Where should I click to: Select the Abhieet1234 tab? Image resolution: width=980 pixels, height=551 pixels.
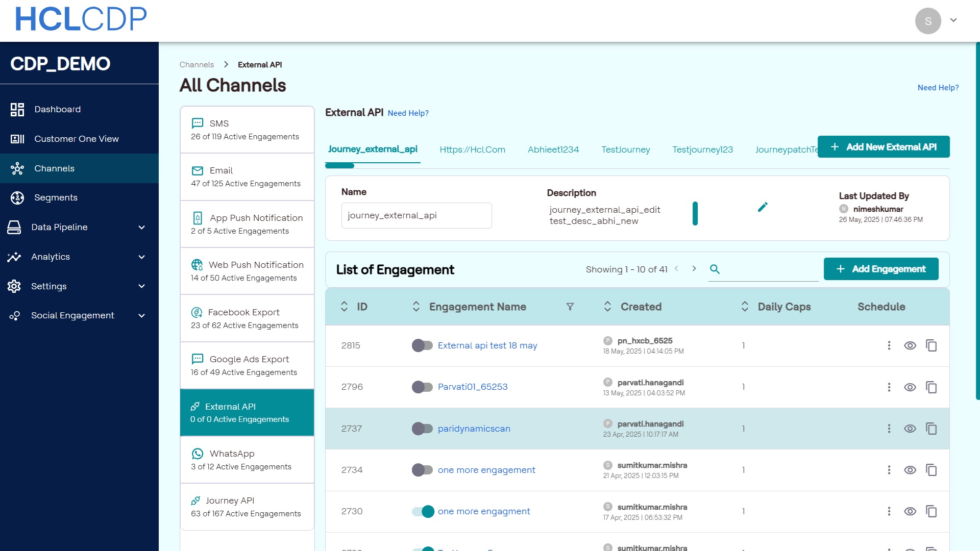(553, 149)
